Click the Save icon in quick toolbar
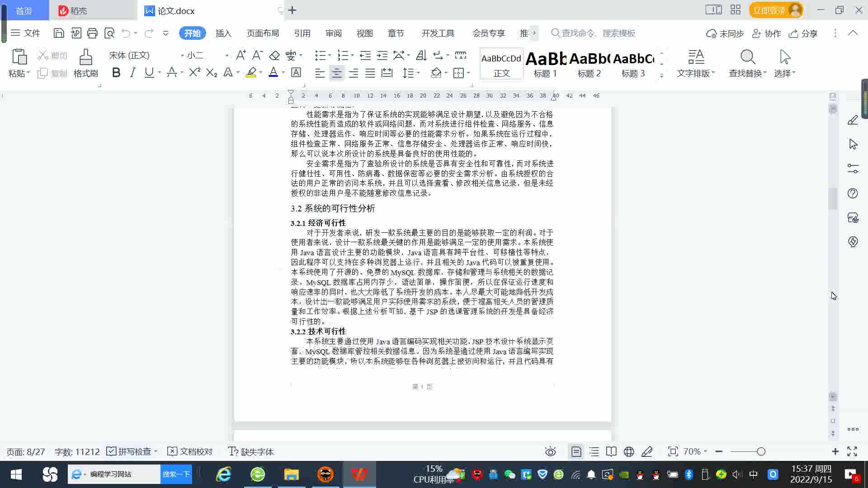This screenshot has height=488, width=868. click(x=58, y=33)
